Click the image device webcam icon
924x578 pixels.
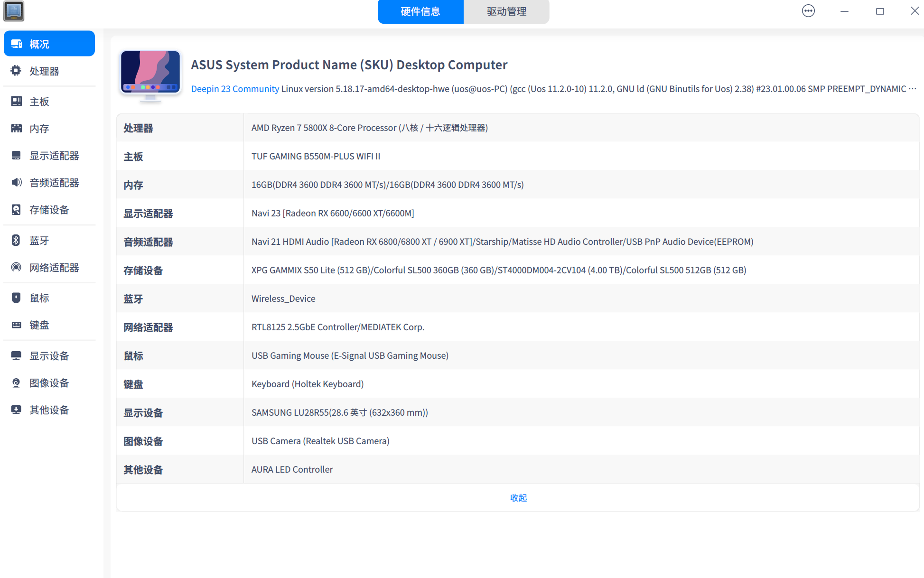16,382
